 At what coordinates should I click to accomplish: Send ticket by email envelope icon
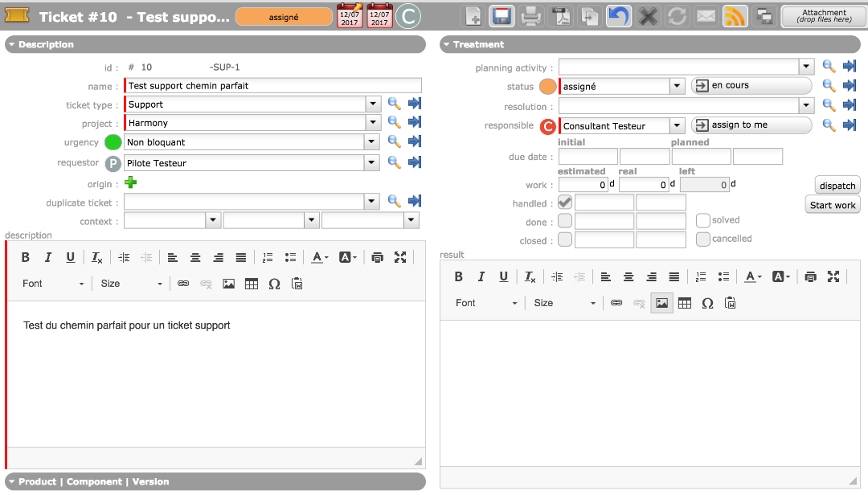[x=706, y=16]
